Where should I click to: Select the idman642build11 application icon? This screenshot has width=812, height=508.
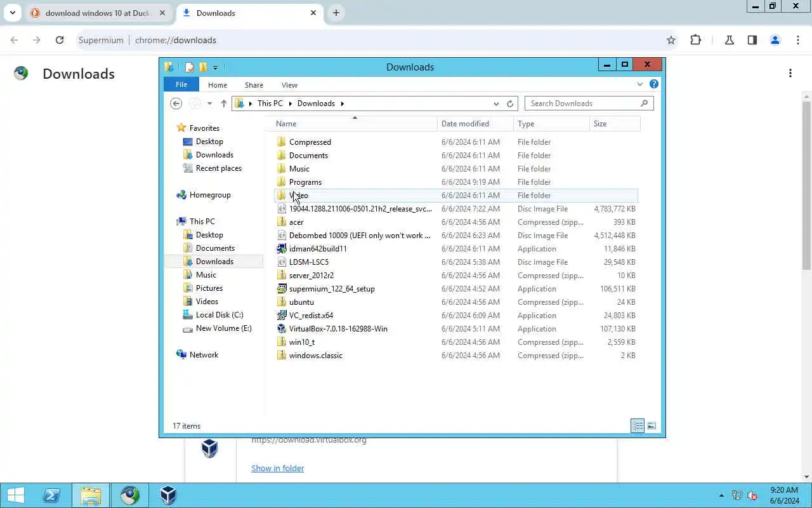pyautogui.click(x=282, y=248)
